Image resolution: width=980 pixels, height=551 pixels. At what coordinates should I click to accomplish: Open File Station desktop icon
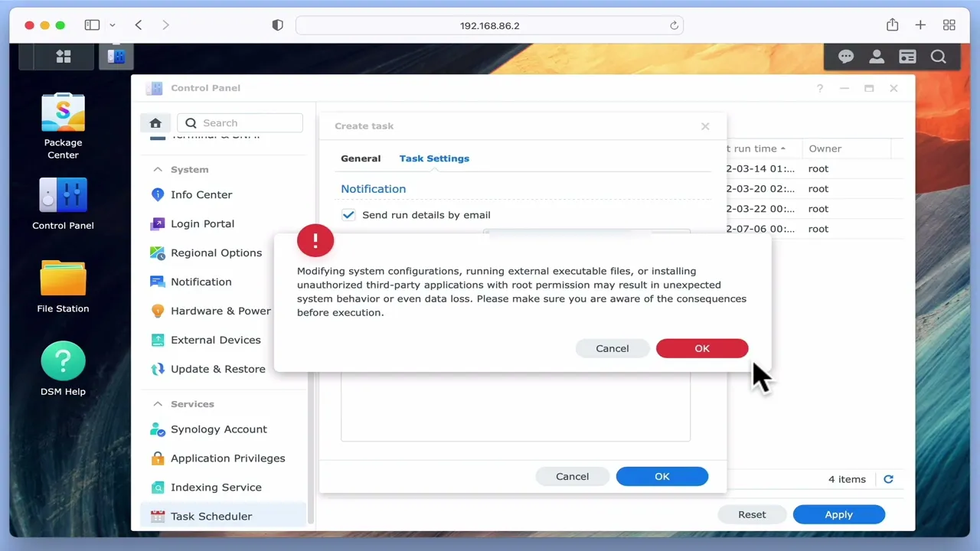[x=63, y=286]
